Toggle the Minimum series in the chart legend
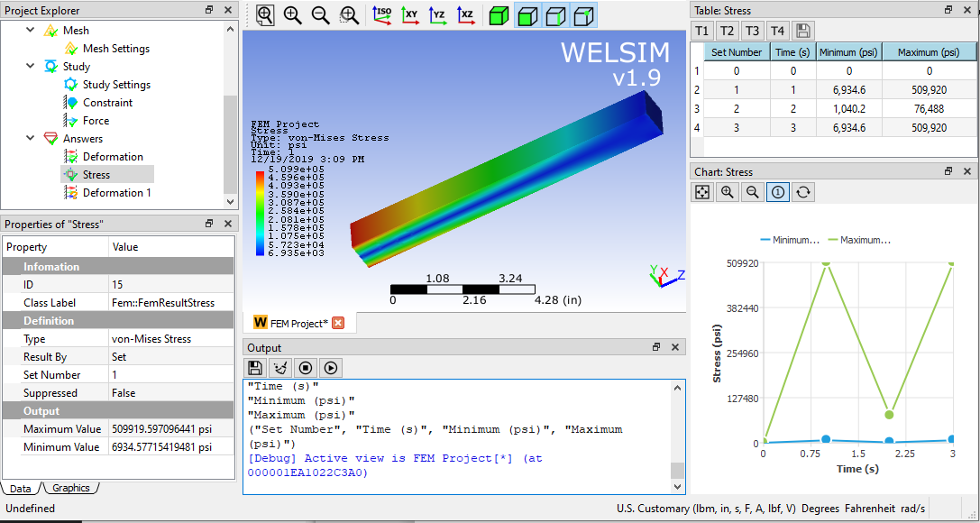Image resolution: width=980 pixels, height=523 pixels. [790, 240]
